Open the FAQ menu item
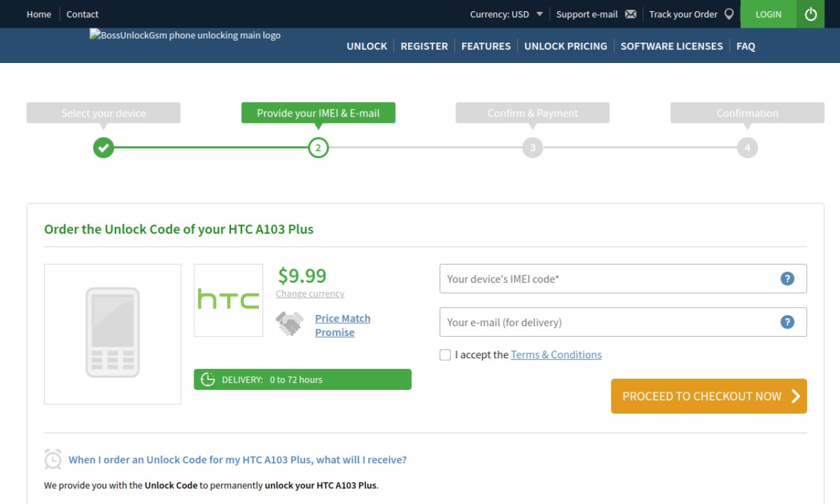This screenshot has height=504, width=840. pyautogui.click(x=745, y=46)
